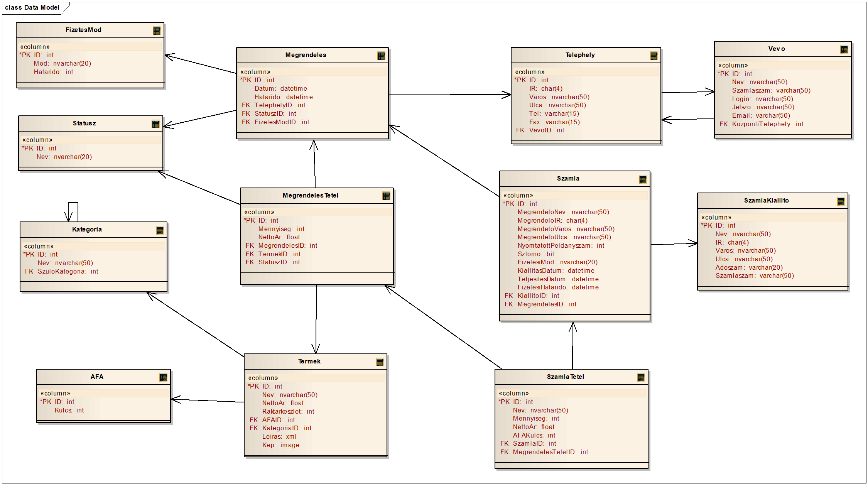Select 'FK SzamlaID: int' in SzamlaTetel

528,444
